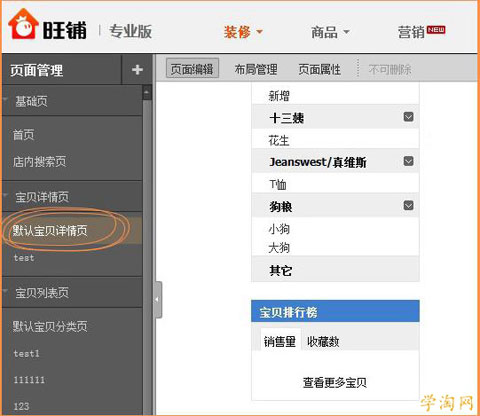Click the Jeanswest/真维斯 category heading
The height and width of the screenshot is (416, 480).
pos(318,162)
